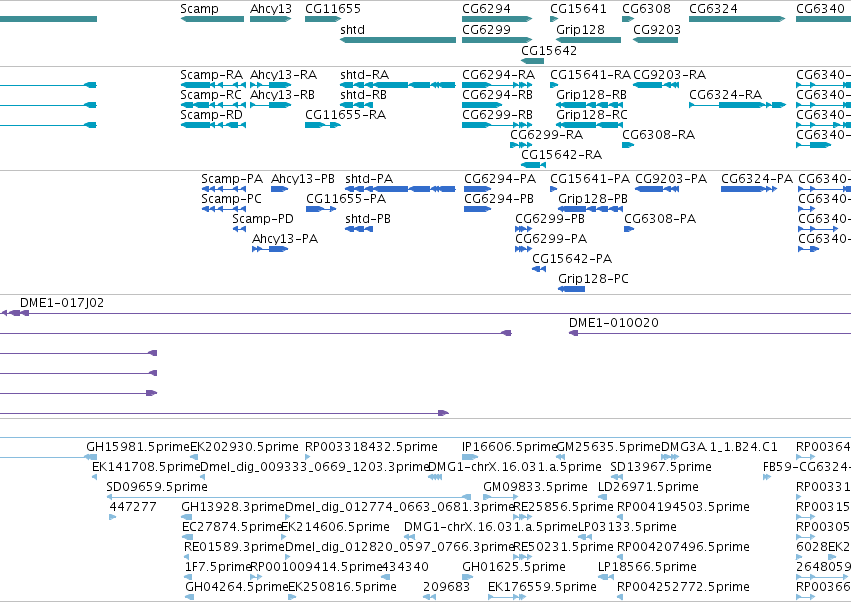Click the CG15642-RA transcript
851x602 pixels.
point(534,166)
